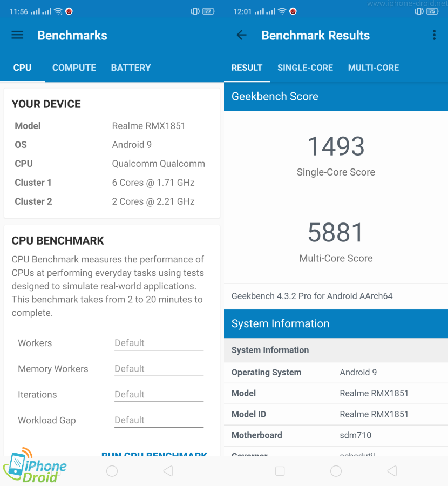Tap the battery 77 indicator in status bar
Viewport: 448px width, 486px height.
pos(208,11)
